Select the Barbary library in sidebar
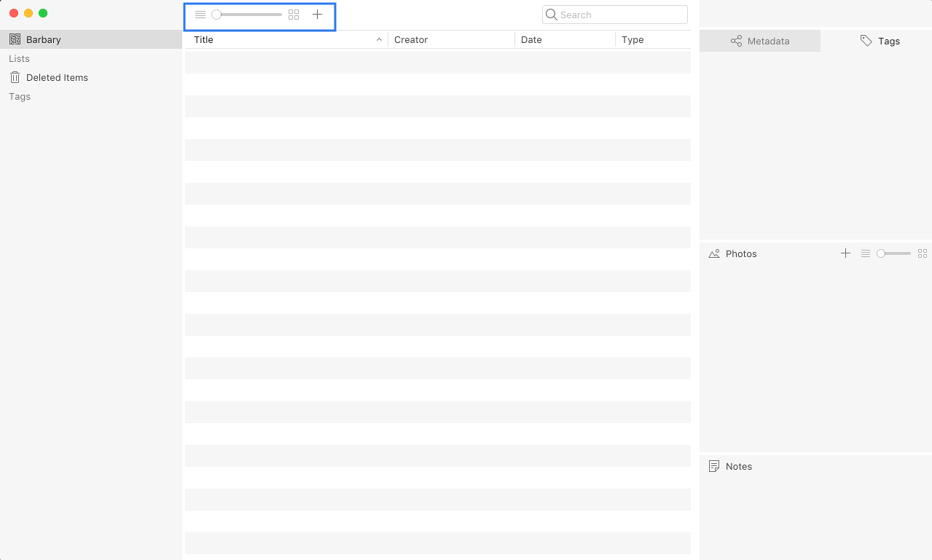Viewport: 932px width, 560px height. click(44, 40)
